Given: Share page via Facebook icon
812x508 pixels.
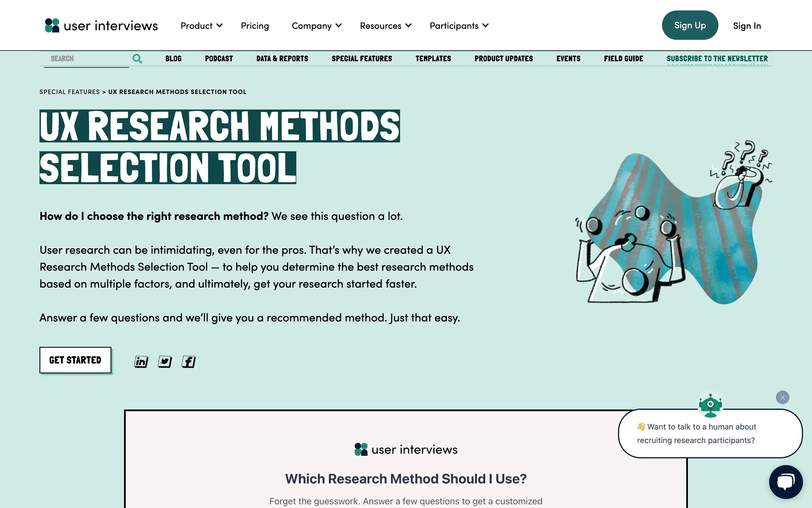Looking at the screenshot, I should 189,362.
